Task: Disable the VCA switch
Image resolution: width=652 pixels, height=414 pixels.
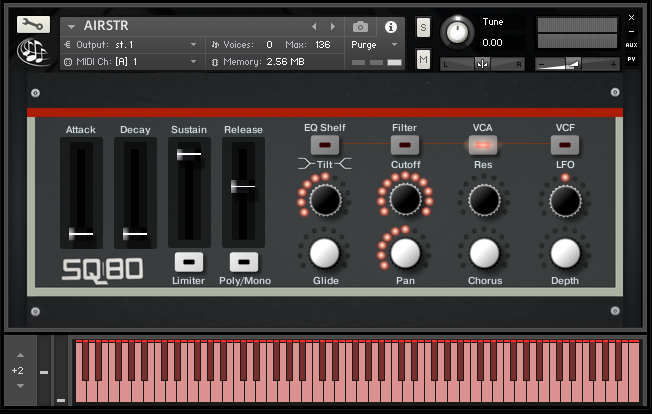Action: click(483, 145)
